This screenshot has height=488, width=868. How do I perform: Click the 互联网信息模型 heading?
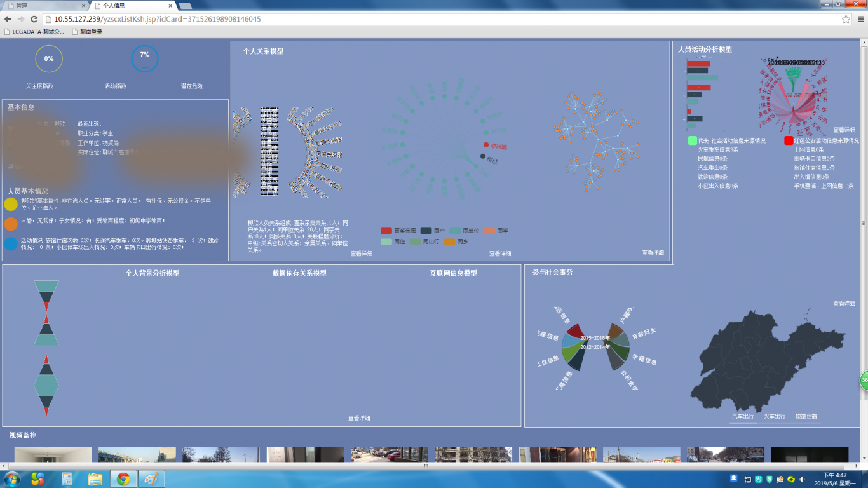453,273
